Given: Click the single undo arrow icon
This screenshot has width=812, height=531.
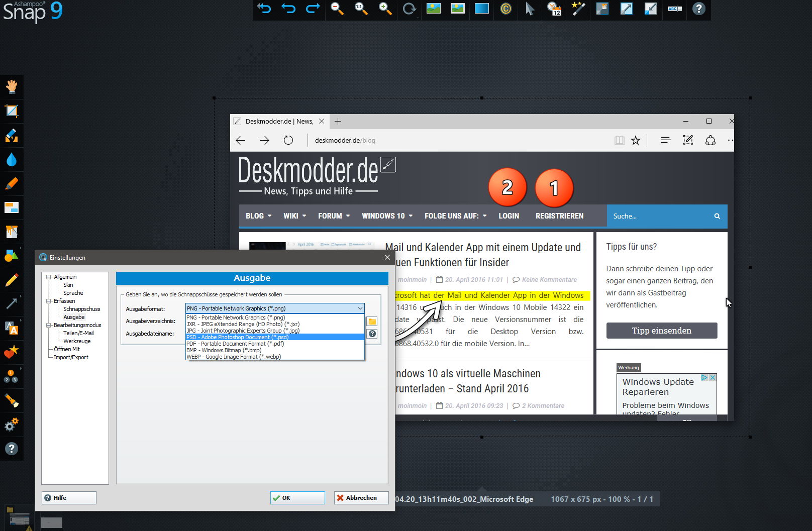Looking at the screenshot, I should [288, 9].
